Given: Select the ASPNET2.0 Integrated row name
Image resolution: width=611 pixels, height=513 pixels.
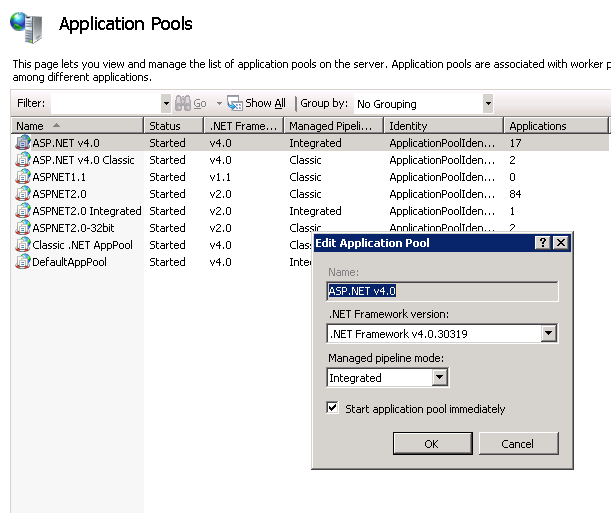Looking at the screenshot, I should click(87, 211).
